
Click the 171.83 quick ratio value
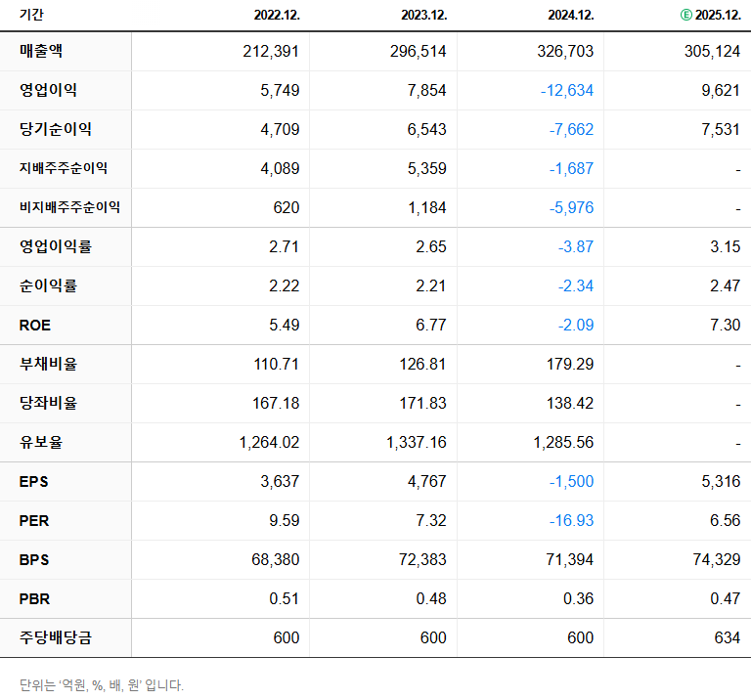(x=422, y=403)
